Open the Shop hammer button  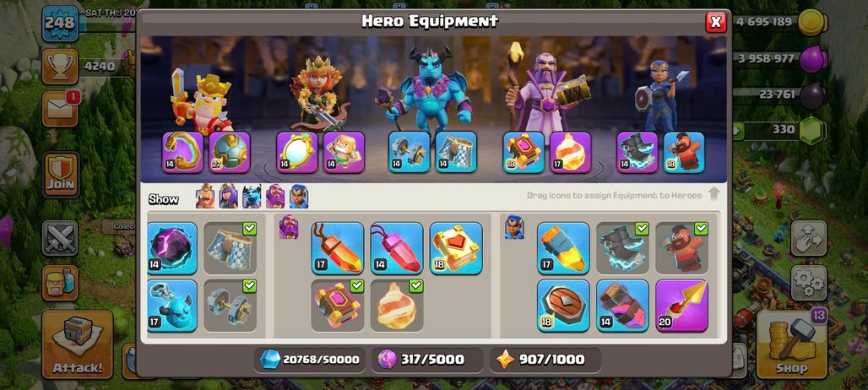click(x=792, y=344)
